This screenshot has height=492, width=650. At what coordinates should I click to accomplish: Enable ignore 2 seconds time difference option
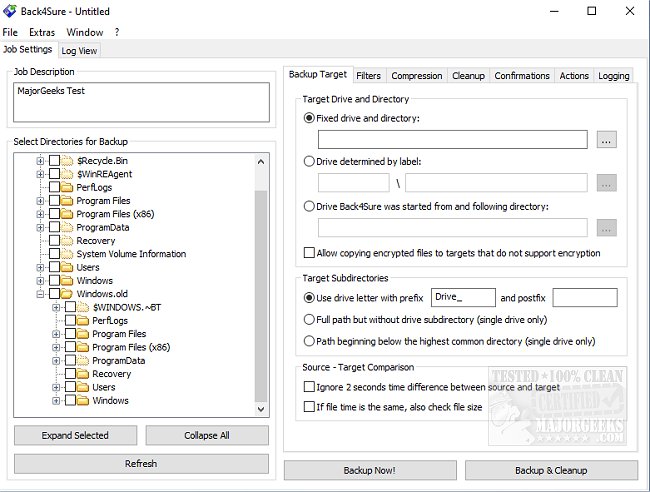coord(309,387)
